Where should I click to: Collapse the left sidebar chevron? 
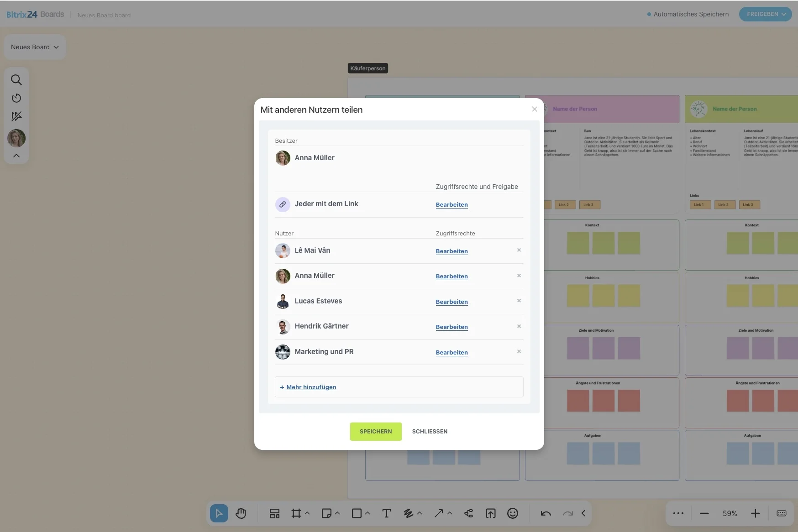click(16, 156)
